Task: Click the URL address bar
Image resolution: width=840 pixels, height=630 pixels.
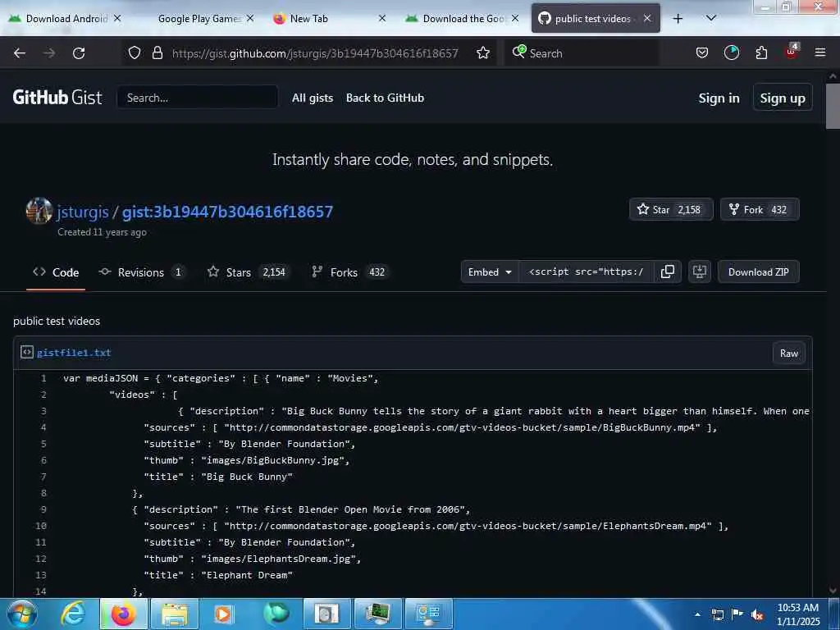Action: tap(314, 53)
